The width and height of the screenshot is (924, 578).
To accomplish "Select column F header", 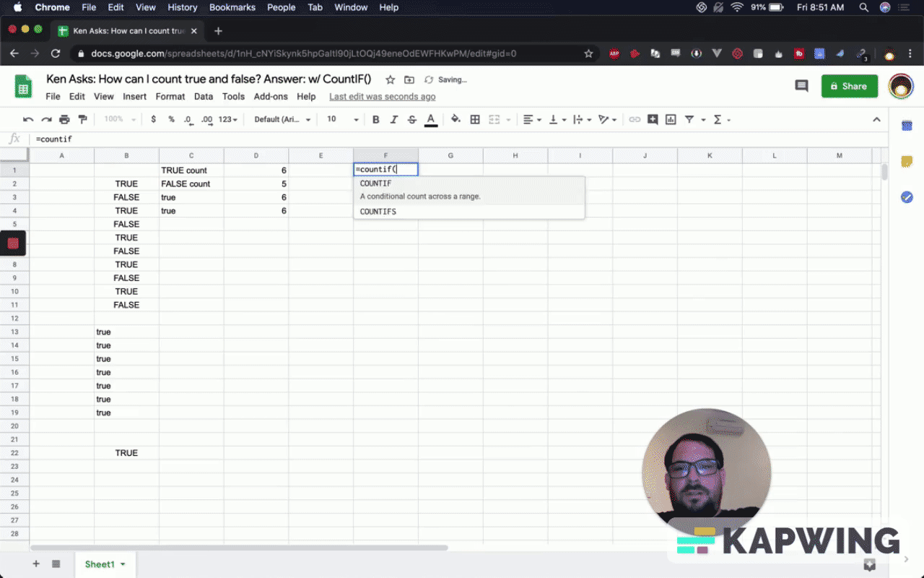I will click(385, 156).
